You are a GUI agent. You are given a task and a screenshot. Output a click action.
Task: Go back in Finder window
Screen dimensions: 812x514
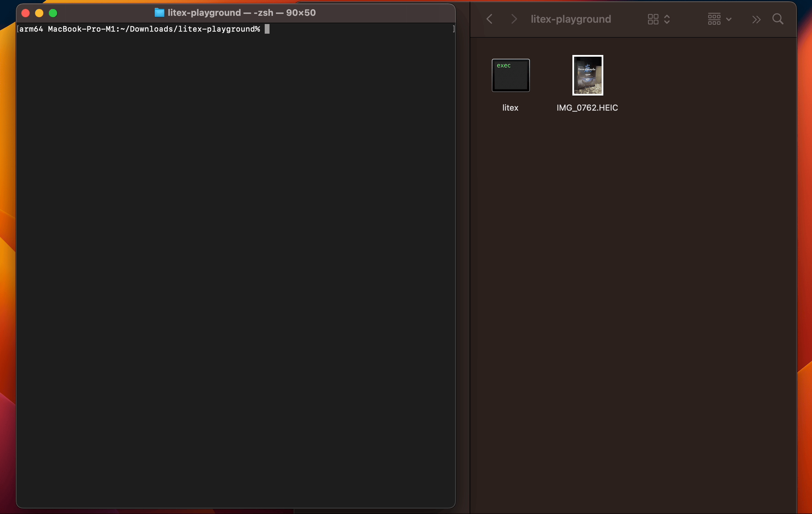tap(490, 19)
